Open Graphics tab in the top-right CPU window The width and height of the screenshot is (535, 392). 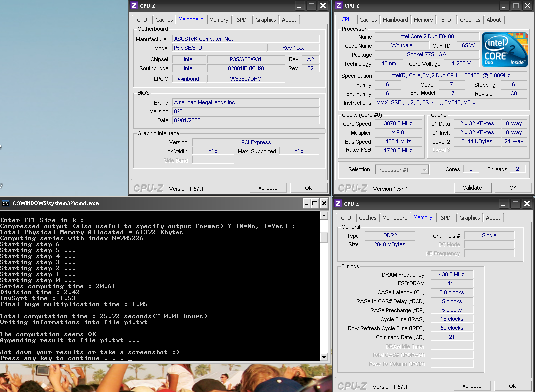470,20
